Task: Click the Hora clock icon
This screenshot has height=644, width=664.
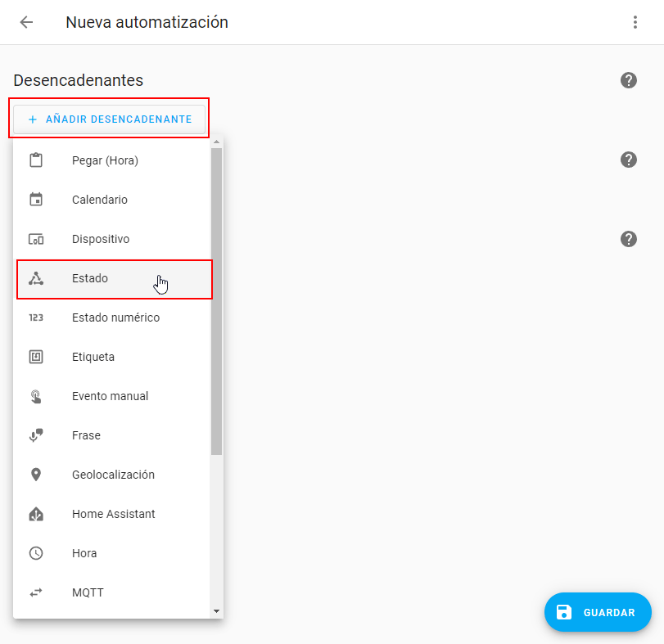Action: pyautogui.click(x=36, y=553)
